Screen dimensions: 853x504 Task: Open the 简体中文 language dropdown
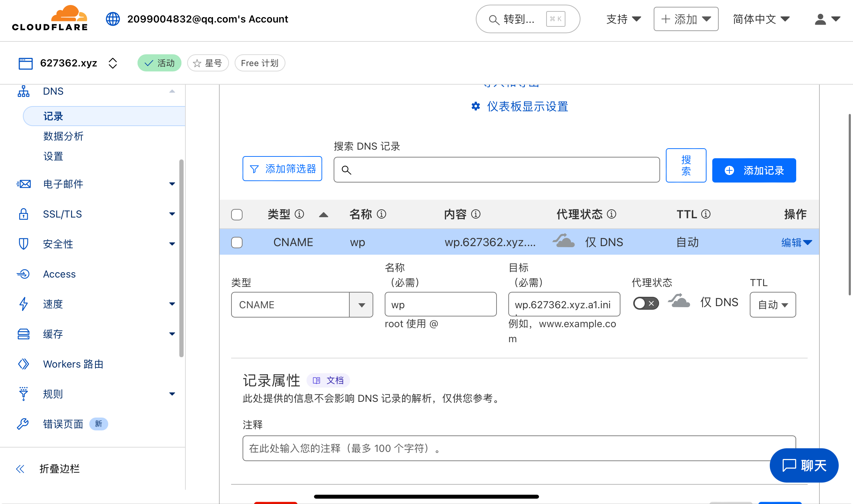point(761,19)
